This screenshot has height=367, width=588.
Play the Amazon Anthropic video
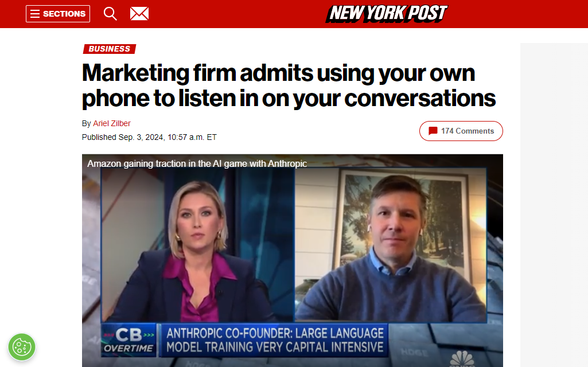click(x=293, y=260)
